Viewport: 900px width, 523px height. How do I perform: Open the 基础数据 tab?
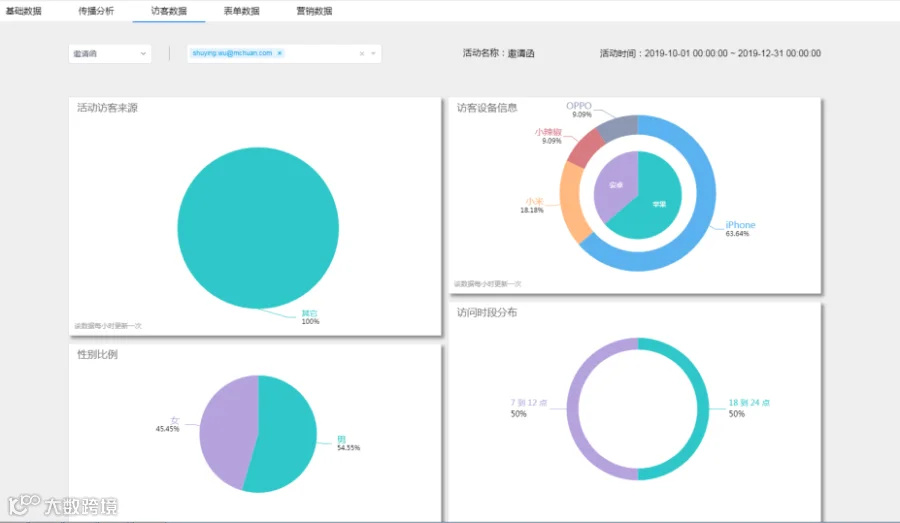pos(24,11)
